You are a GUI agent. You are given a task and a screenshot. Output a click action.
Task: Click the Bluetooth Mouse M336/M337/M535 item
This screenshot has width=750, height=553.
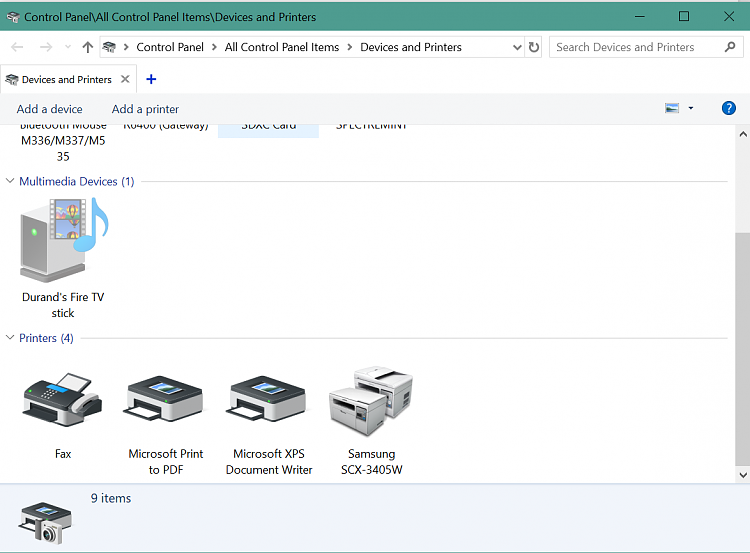tap(63, 144)
